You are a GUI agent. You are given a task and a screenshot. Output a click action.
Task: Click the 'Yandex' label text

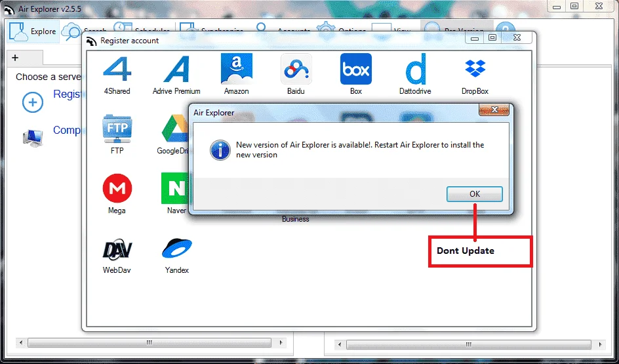click(177, 270)
